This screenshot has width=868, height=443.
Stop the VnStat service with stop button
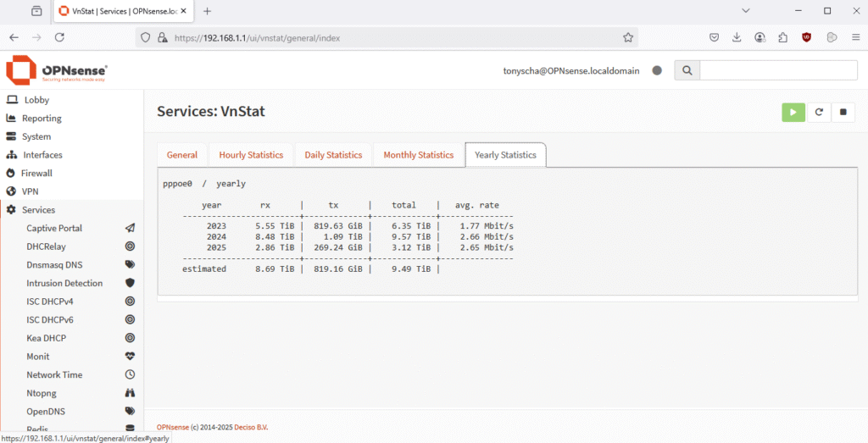(x=843, y=112)
